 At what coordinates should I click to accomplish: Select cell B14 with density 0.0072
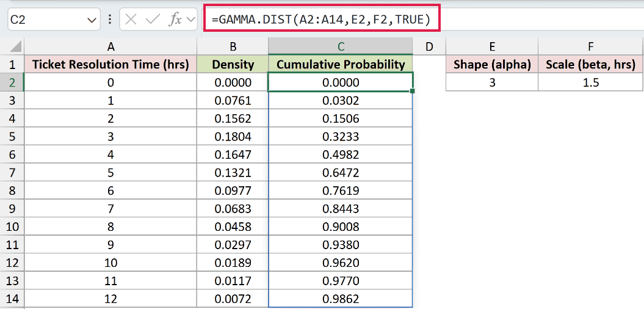click(x=233, y=299)
